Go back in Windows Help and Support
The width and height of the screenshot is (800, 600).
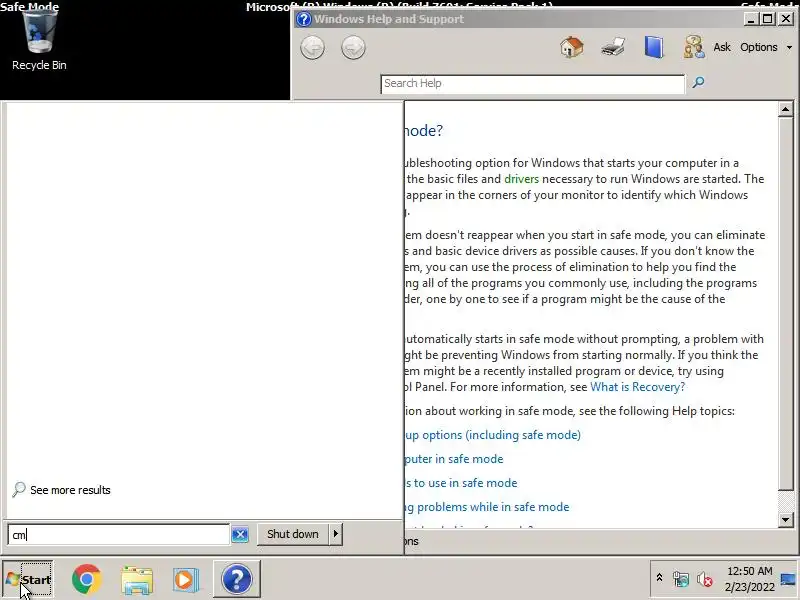(312, 48)
